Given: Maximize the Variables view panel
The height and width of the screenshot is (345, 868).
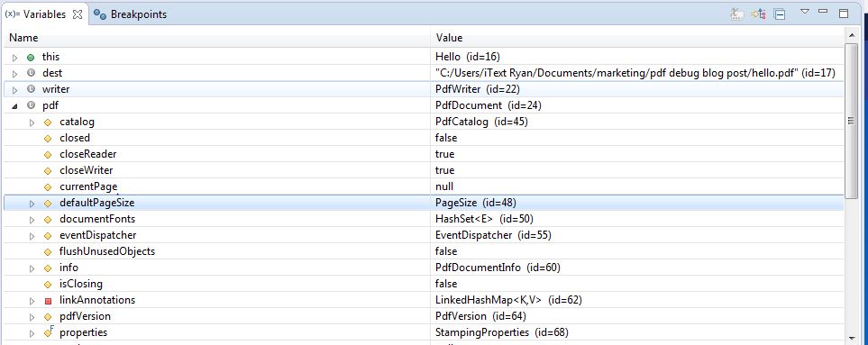Looking at the screenshot, I should 844,14.
